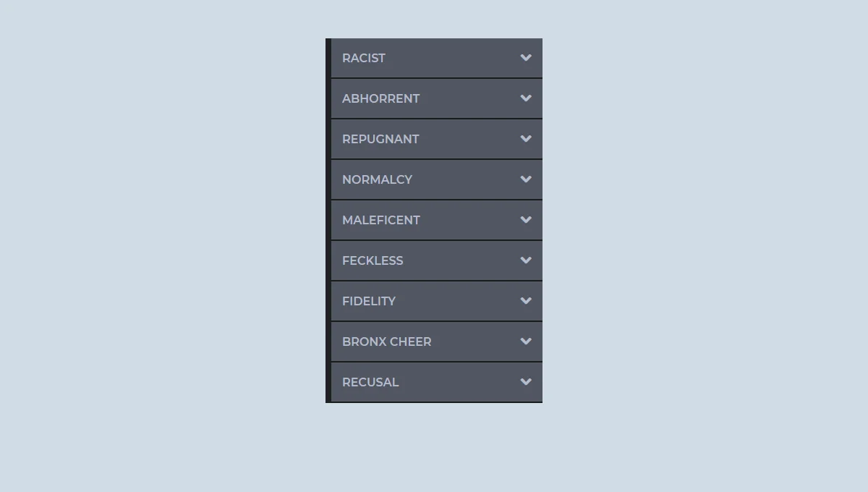Screen dimensions: 868x492
Task: Open the REPUGNANT accordion item
Action: pos(380,139)
